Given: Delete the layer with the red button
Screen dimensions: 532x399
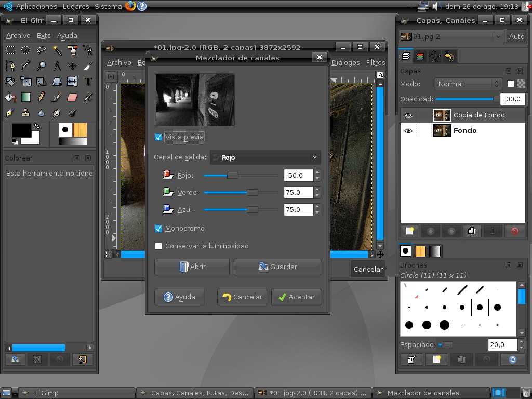Looking at the screenshot, I should pos(515,231).
